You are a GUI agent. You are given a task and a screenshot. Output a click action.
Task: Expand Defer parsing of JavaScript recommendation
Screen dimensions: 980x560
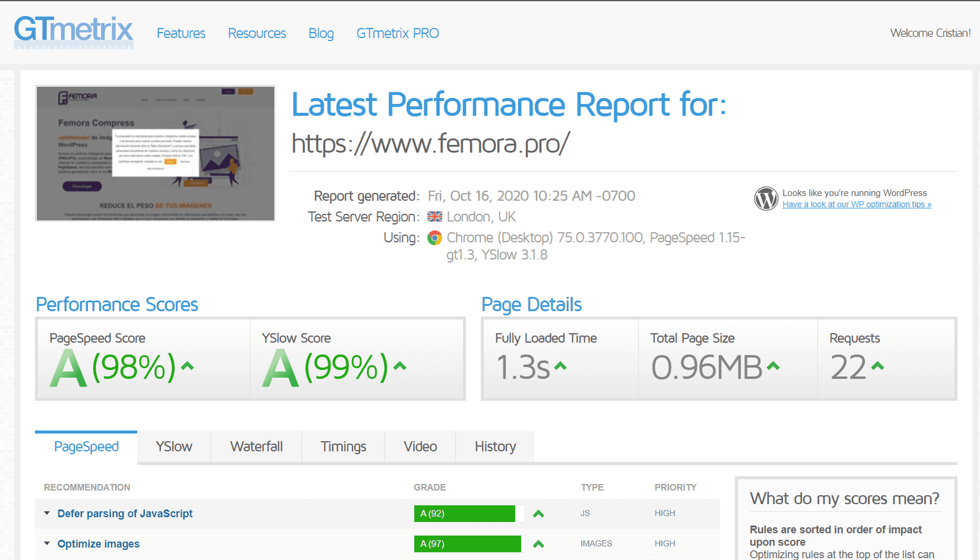(x=47, y=513)
